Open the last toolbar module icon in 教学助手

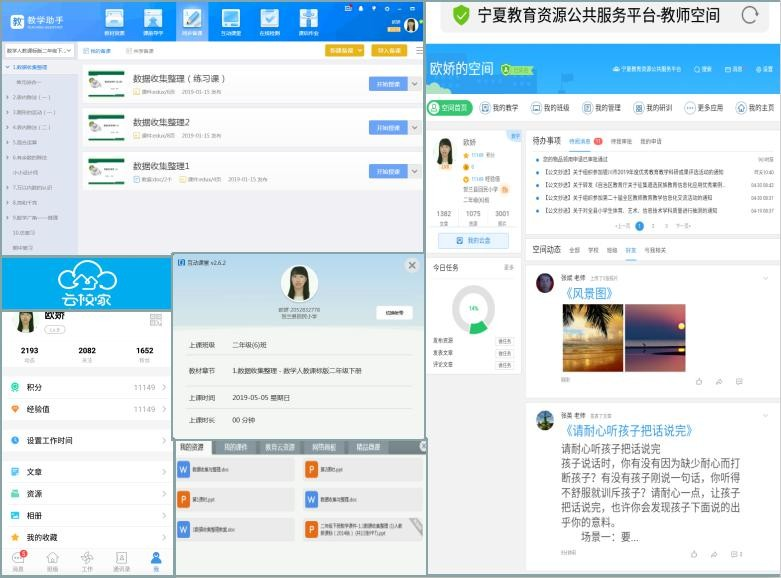point(308,22)
